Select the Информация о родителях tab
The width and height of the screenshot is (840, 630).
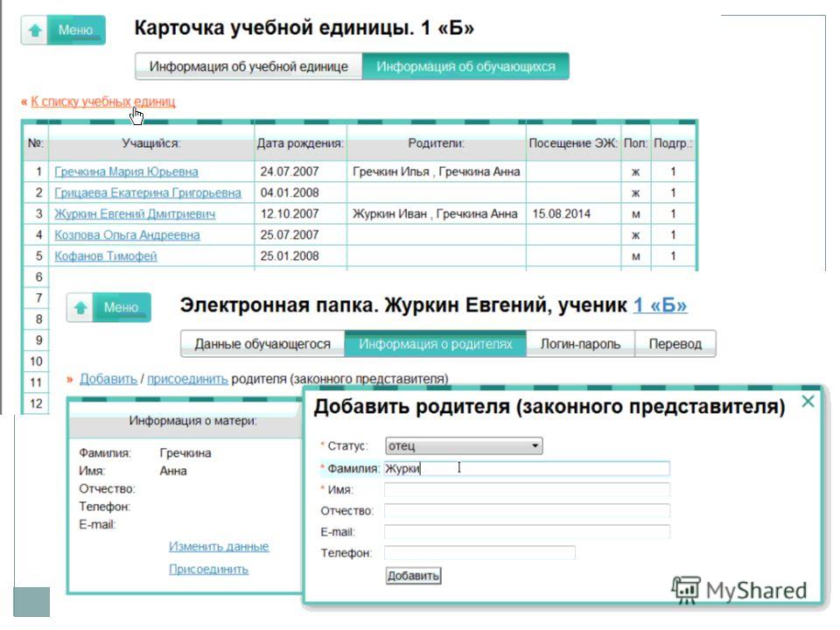coord(436,344)
